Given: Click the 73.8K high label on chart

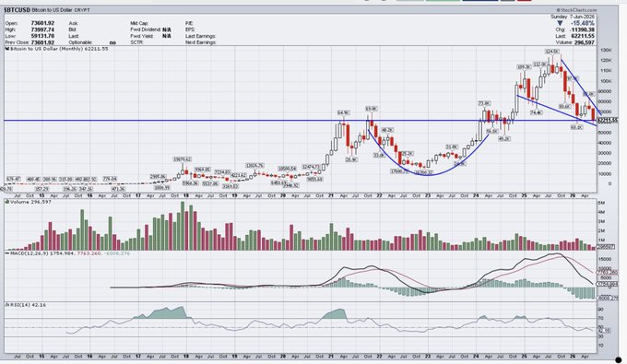Looking at the screenshot, I should (x=484, y=103).
